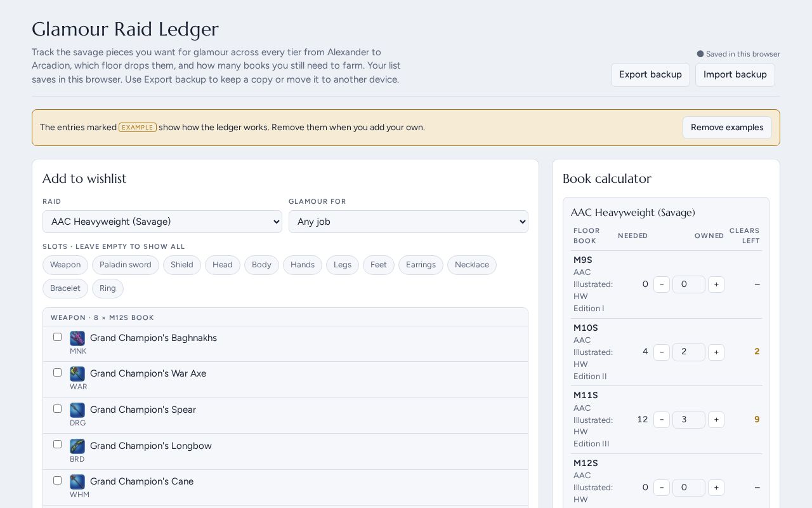Select the Body slot chip
The width and height of the screenshot is (812, 508).
pos(261,265)
